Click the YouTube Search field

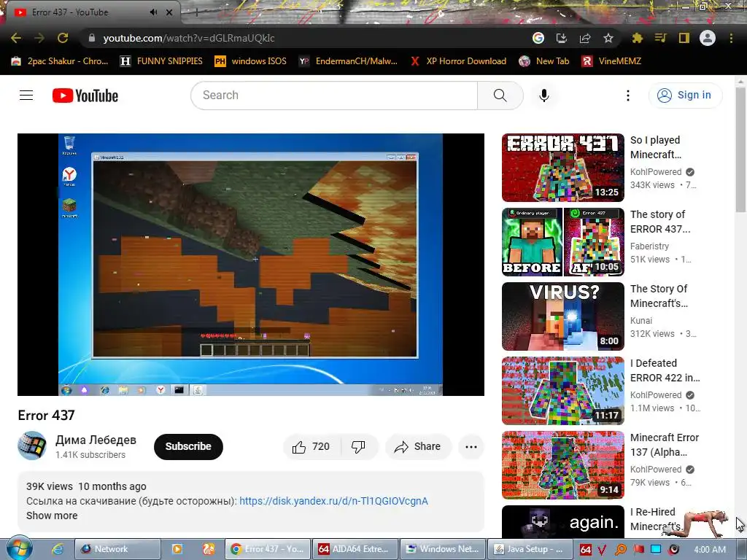click(x=334, y=96)
